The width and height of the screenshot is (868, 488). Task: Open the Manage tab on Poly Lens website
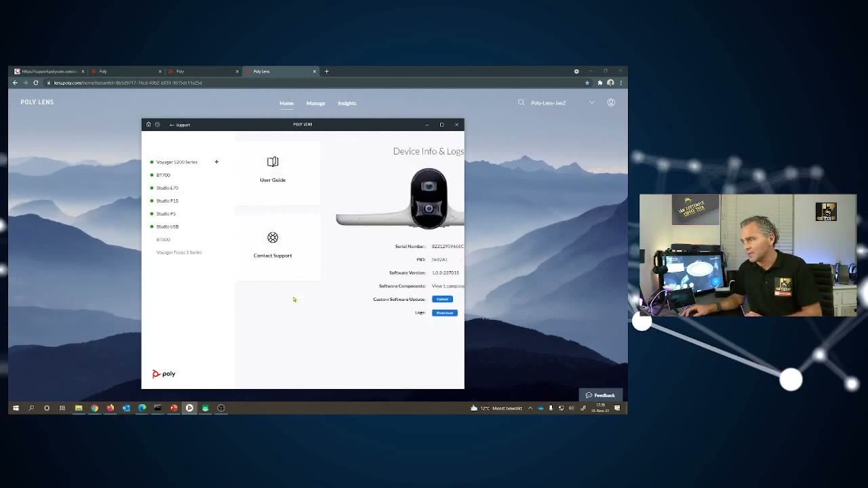[x=315, y=103]
